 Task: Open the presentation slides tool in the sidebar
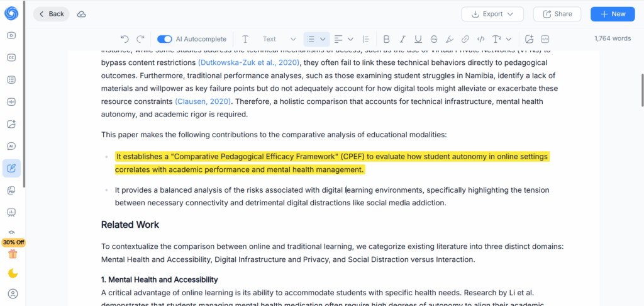point(11,213)
